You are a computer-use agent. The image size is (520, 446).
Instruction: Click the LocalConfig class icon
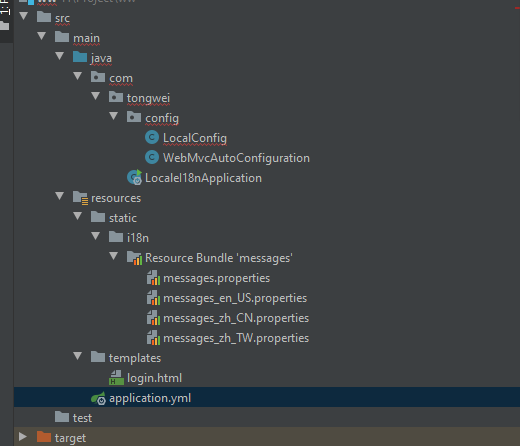pyautogui.click(x=152, y=137)
